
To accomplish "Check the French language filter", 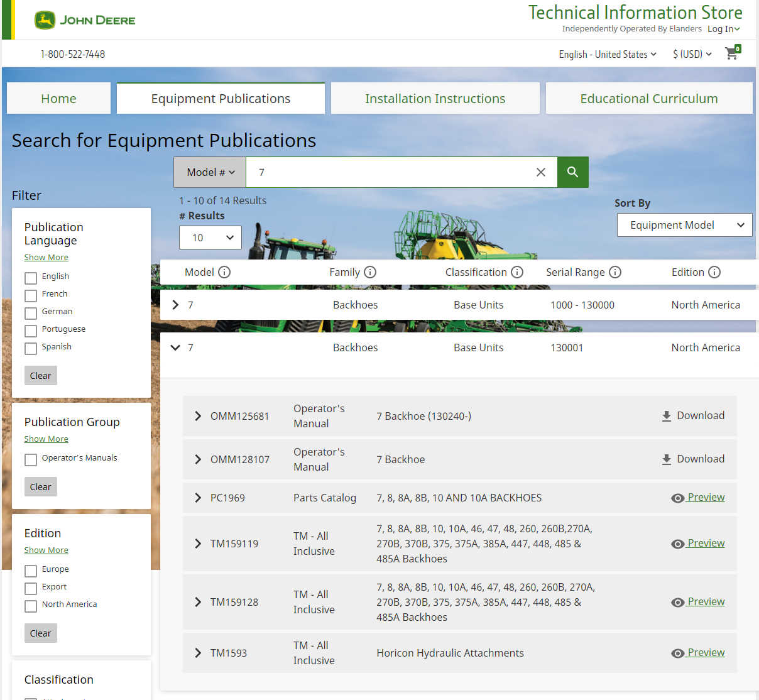I will pyautogui.click(x=31, y=296).
